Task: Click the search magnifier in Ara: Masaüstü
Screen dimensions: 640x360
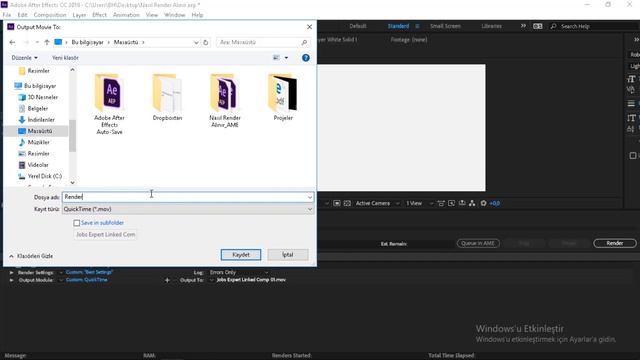Action: 304,42
